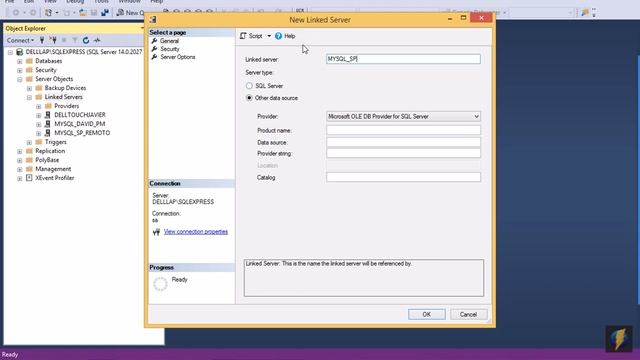The height and width of the screenshot is (360, 640).
Task: Select the SQL Server radio button
Action: pos(249,86)
